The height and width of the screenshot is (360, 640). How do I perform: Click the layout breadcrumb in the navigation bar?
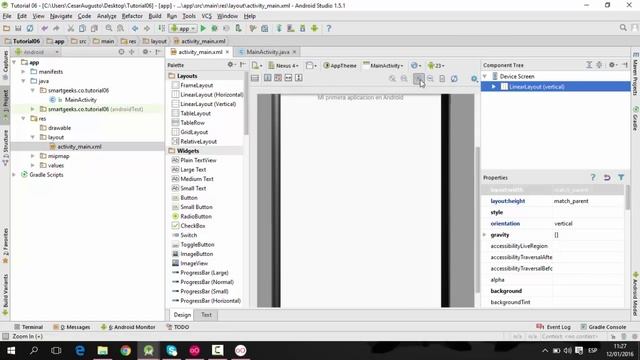[x=155, y=41]
